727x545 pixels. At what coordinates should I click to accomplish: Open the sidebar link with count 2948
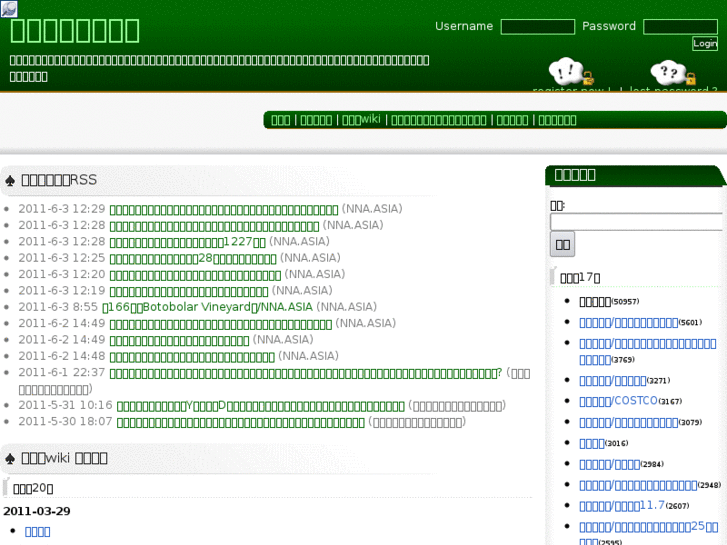(638, 485)
